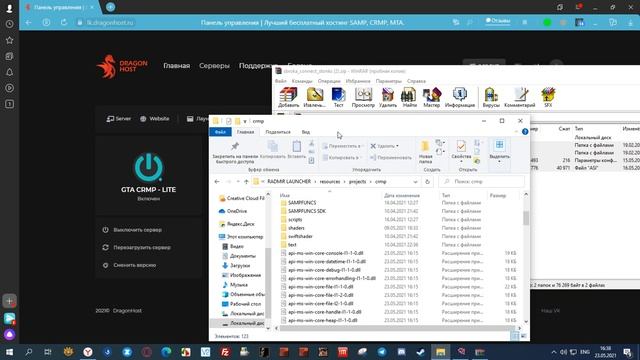640x360 pixels.
Task: Open the Delete (Удалить) dropdown in Explorer ribbon
Action: 384,146
